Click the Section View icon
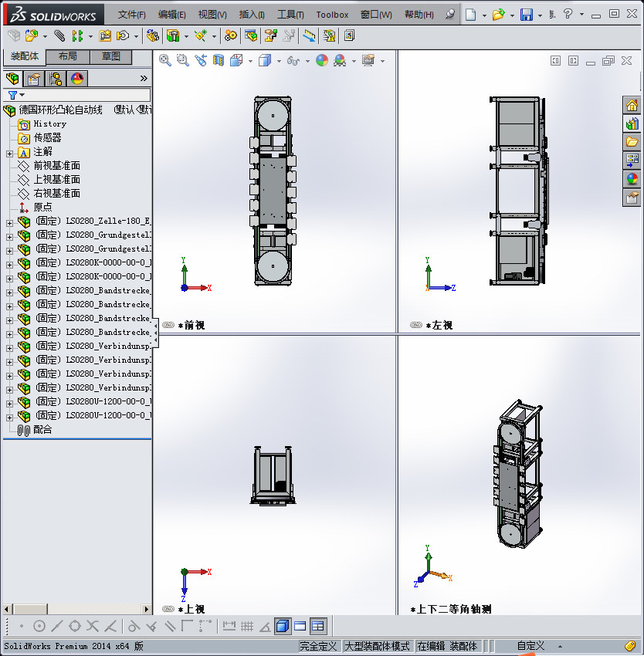Image resolution: width=644 pixels, height=656 pixels. click(219, 61)
